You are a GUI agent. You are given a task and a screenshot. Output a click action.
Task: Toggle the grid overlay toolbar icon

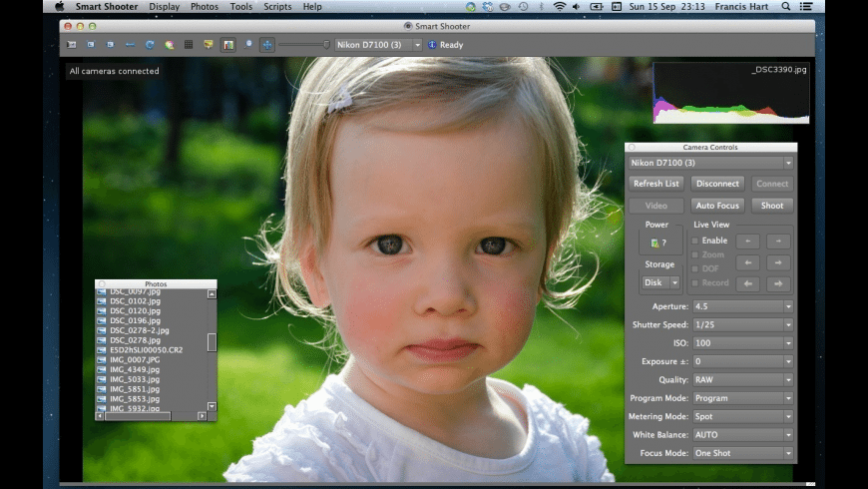(x=189, y=45)
